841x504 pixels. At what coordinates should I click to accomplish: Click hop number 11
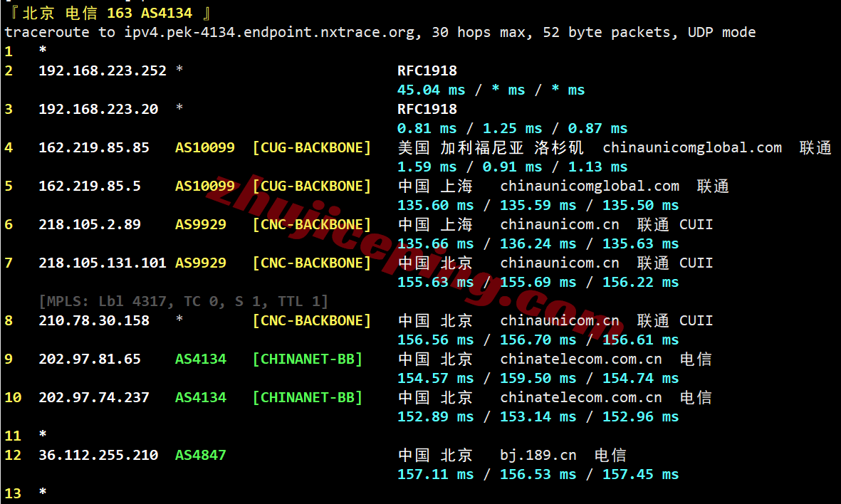[13, 436]
